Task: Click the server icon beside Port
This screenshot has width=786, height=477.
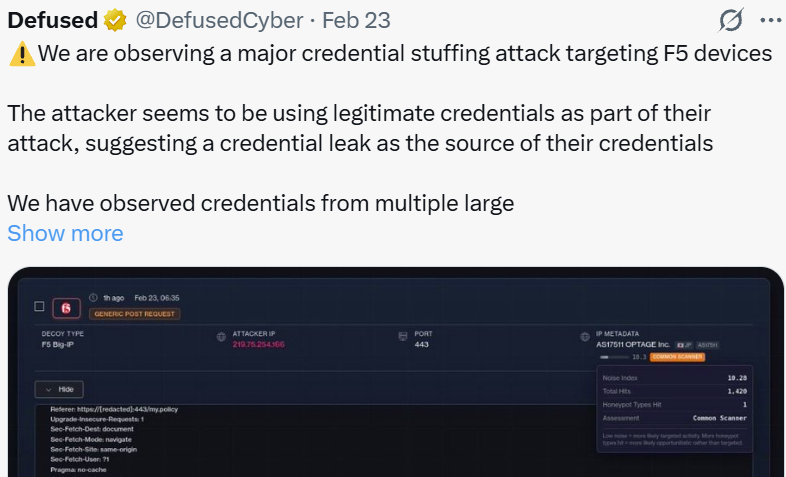Action: [402, 338]
